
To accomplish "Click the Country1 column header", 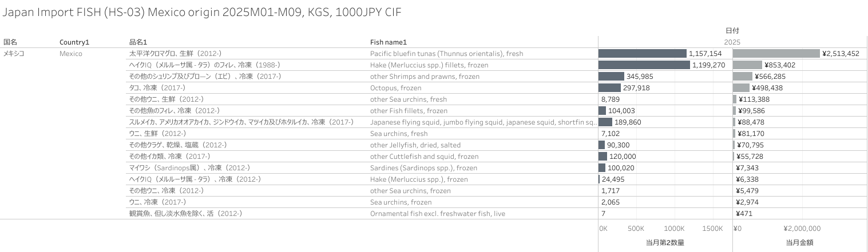I will click(x=74, y=42).
